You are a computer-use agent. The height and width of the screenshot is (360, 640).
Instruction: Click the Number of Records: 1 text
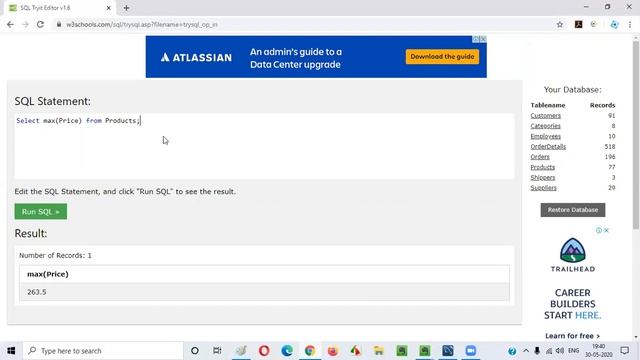pyautogui.click(x=55, y=255)
